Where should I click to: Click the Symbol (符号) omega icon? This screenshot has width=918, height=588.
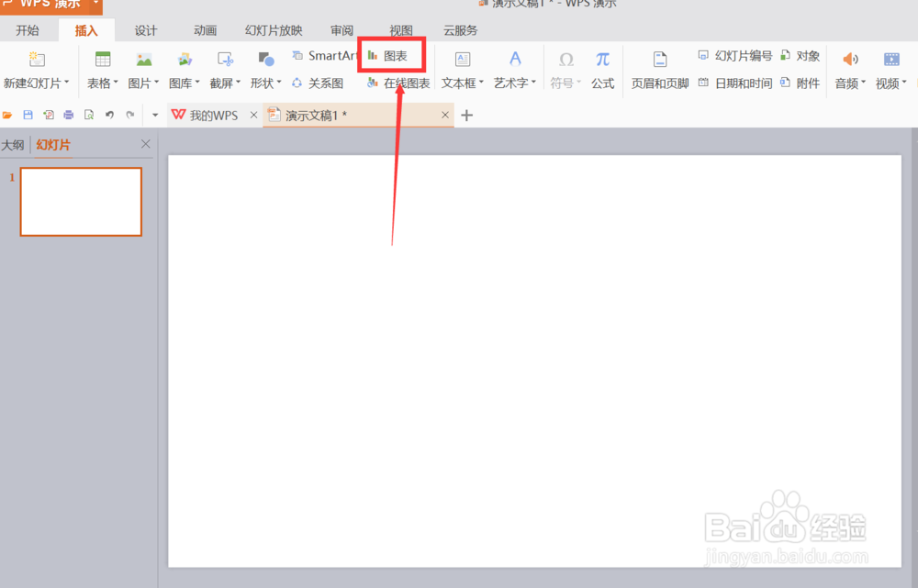[566, 59]
